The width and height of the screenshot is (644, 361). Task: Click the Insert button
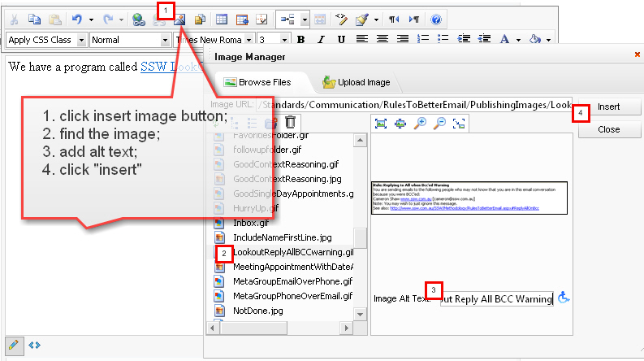pos(608,107)
